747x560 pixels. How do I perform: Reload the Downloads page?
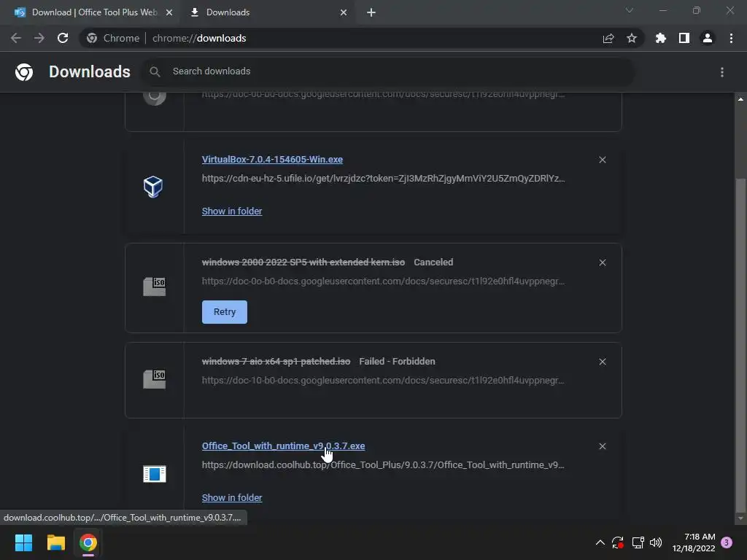coord(63,38)
